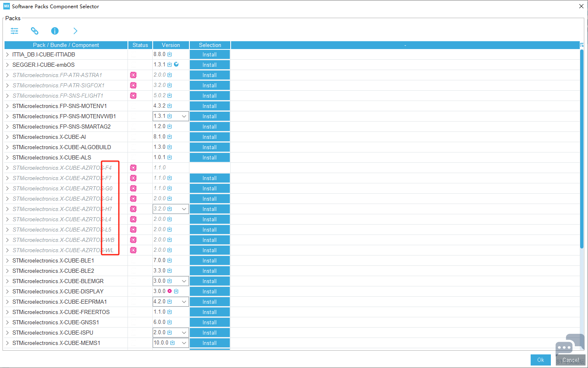Click the chain link toolbar icon

(x=35, y=31)
